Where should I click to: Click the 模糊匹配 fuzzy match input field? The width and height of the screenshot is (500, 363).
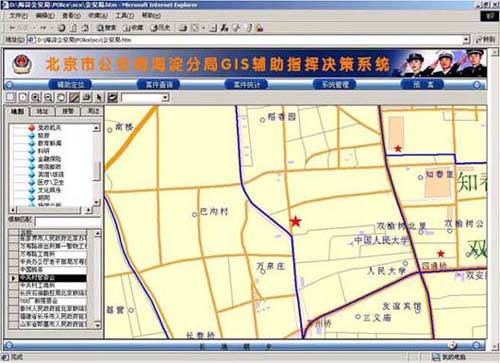coord(68,221)
